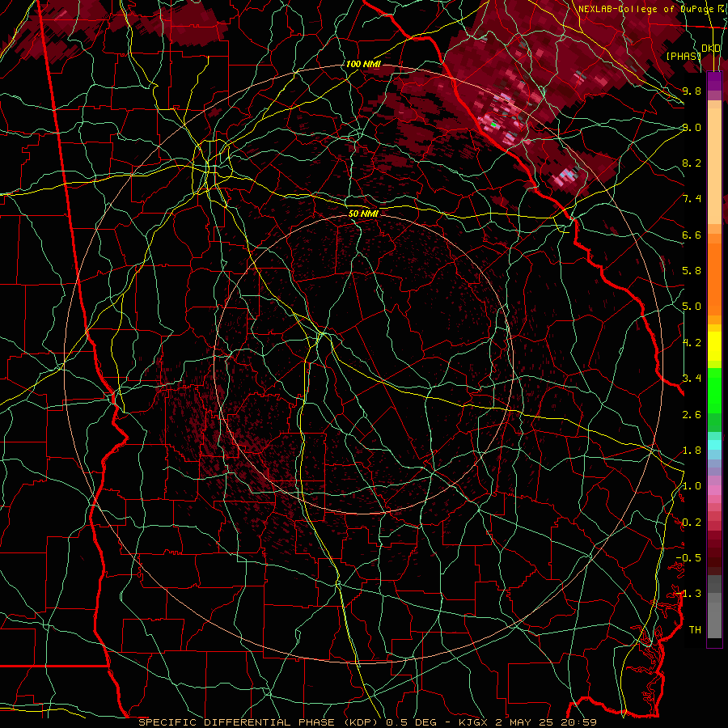Click the 8.2 value on the color scale
Image resolution: width=728 pixels, height=728 pixels.
click(692, 163)
